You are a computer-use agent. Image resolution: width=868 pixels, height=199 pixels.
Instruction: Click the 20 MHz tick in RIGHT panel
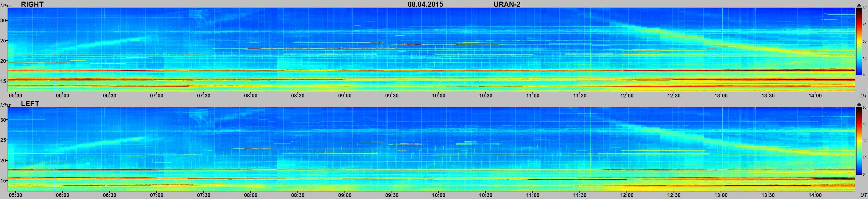3,61
